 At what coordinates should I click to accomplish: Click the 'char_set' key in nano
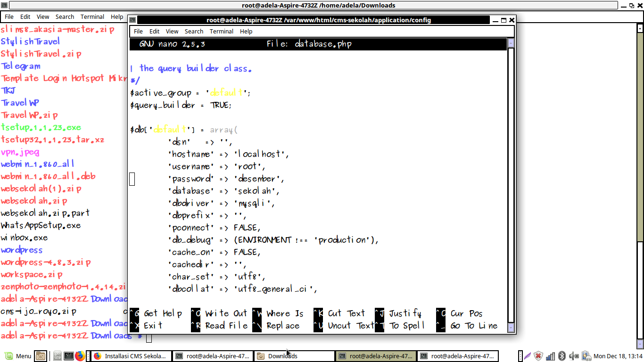pyautogui.click(x=191, y=277)
